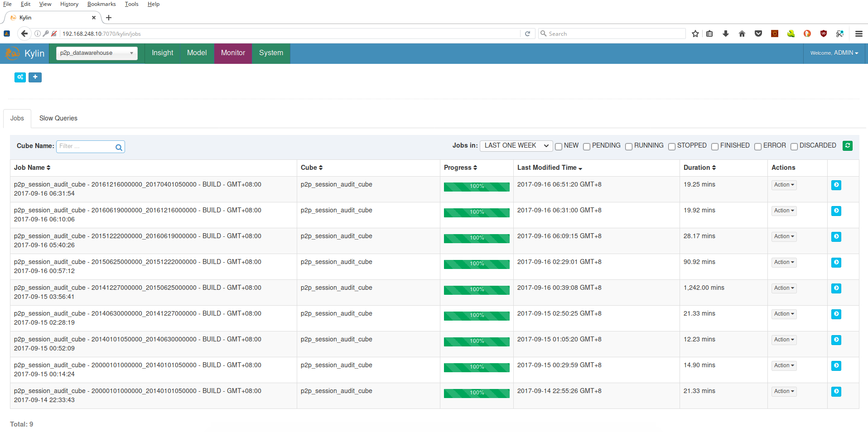The height and width of the screenshot is (432, 868).
Task: Open Action dropdown for the 1,242.00 mins job
Action: 784,288
